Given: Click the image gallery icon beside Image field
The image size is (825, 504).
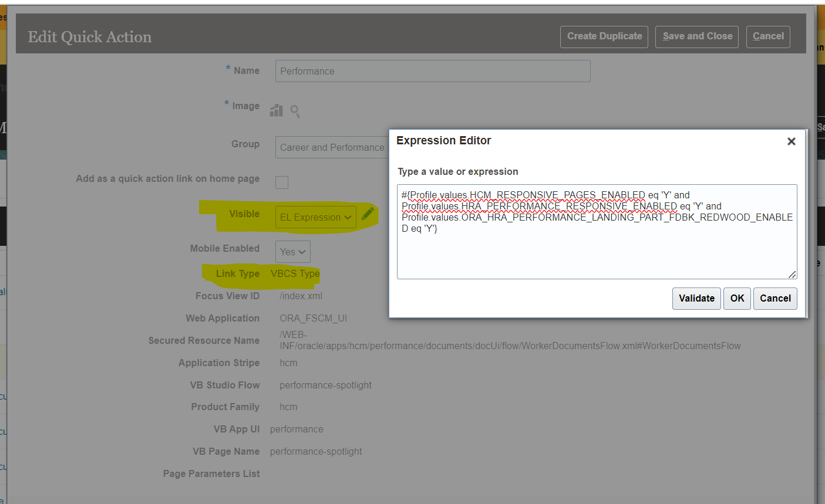Looking at the screenshot, I should coord(276,110).
